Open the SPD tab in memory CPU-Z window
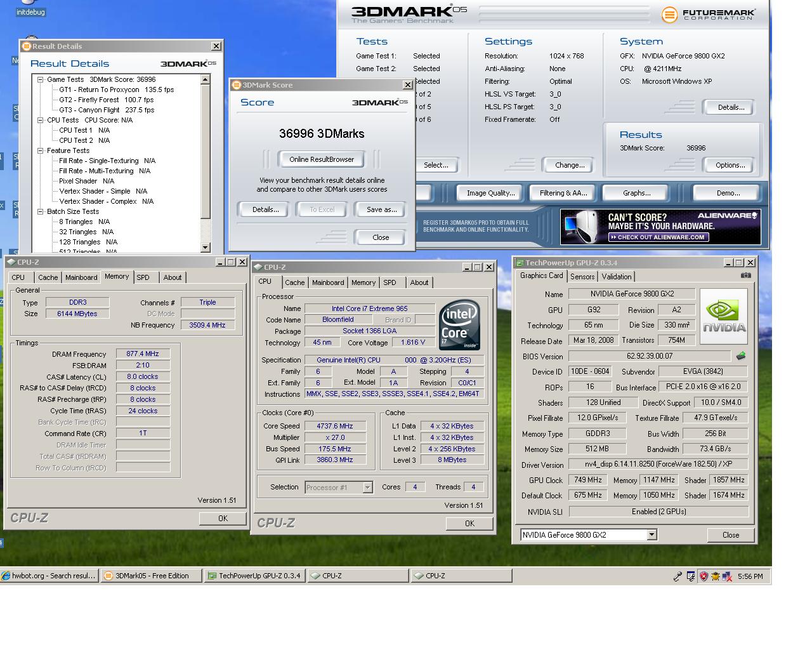Image resolution: width=812 pixels, height=650 pixels. tap(143, 277)
